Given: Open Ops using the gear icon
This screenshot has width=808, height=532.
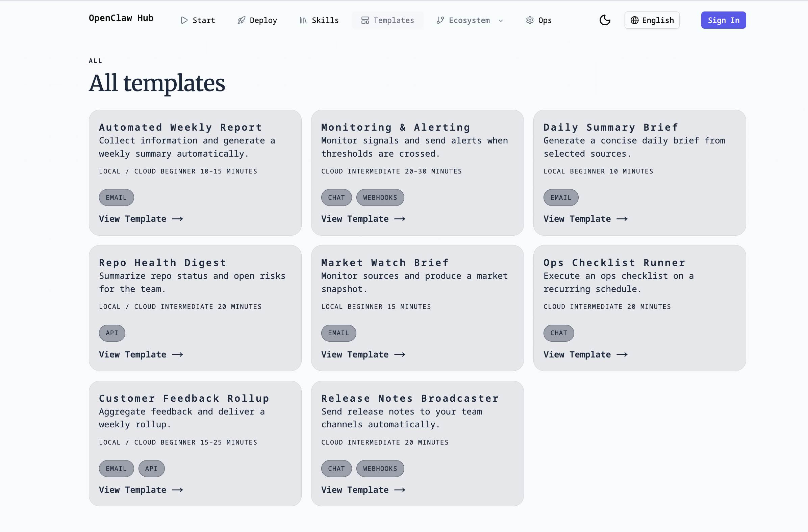Looking at the screenshot, I should (530, 20).
